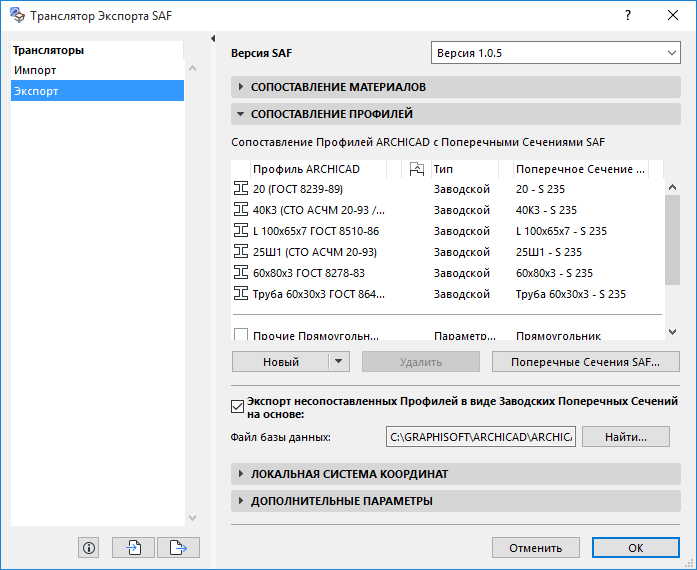Click cross section cell Труба 60x30x3 - S 235
This screenshot has width=697, height=570.
pos(571,294)
